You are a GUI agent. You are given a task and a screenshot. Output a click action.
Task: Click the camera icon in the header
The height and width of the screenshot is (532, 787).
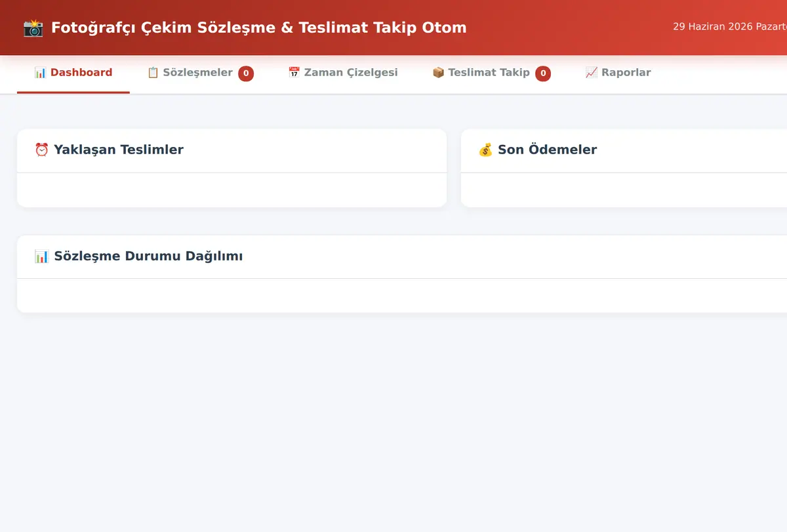(33, 28)
